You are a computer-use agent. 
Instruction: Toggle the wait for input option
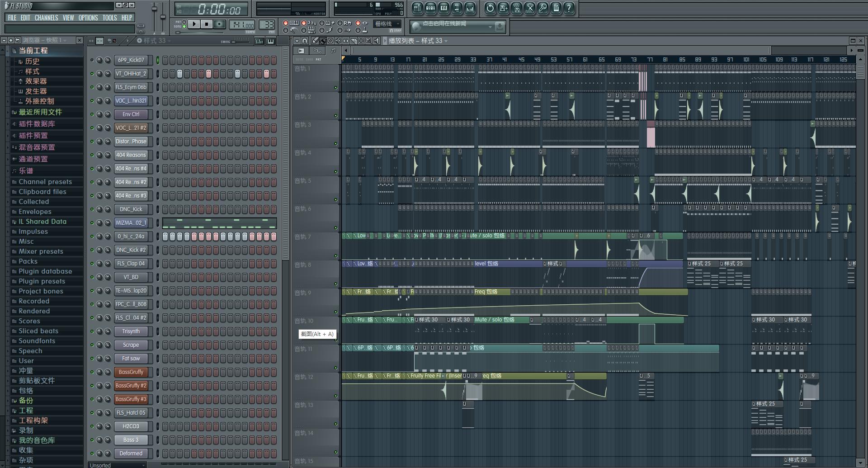309,30
